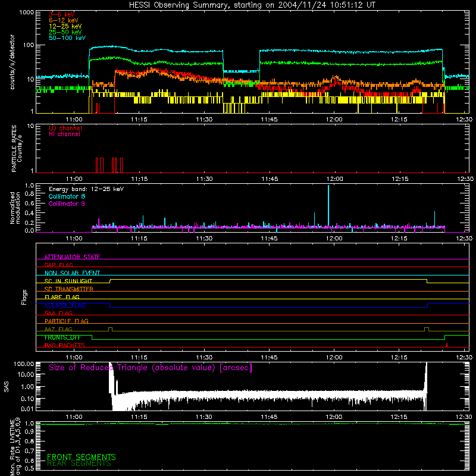
Task: Select the REAR SEGMENTS legend label
Action: [x=79, y=464]
